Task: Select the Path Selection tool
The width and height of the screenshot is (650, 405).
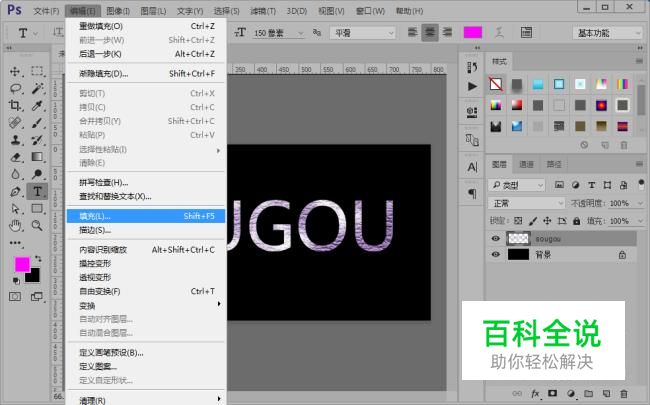Action: coord(15,209)
